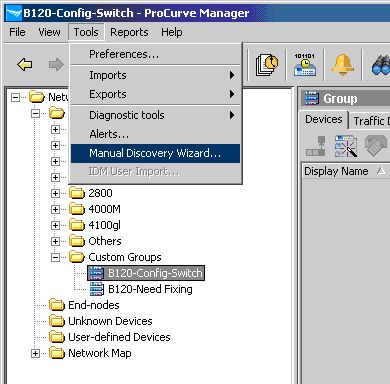This screenshot has height=384, width=390.
Task: Click the B120-Config-Switch group icon
Action: (97, 273)
